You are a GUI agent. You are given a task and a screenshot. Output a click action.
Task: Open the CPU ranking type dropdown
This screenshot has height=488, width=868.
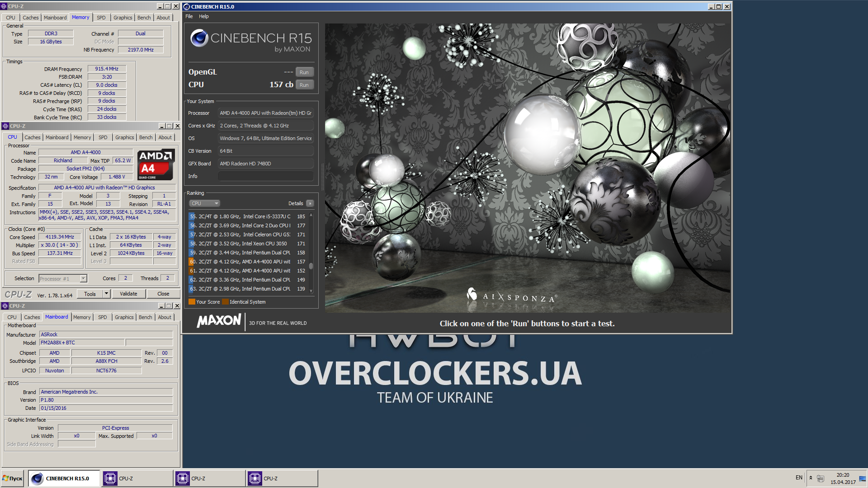(x=204, y=203)
